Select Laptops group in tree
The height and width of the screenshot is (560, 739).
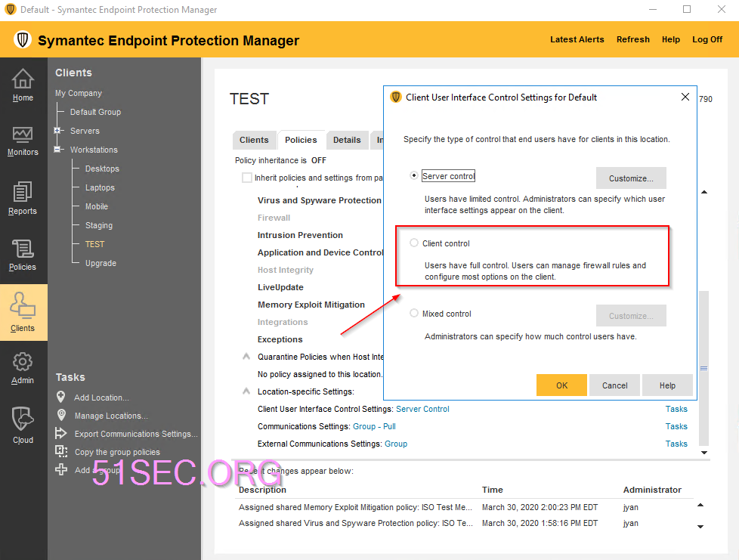click(100, 187)
